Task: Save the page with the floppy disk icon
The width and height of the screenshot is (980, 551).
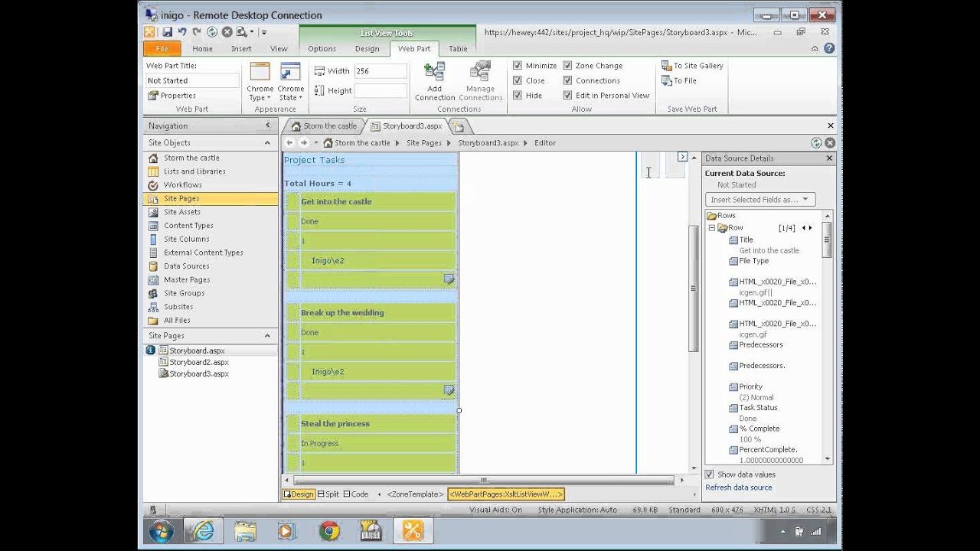Action: coord(167,32)
